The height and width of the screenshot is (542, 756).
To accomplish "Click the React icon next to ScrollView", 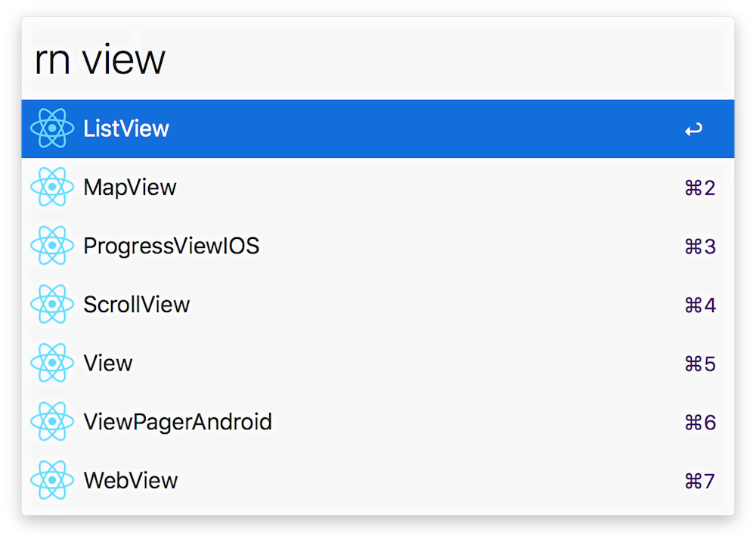I will pyautogui.click(x=52, y=305).
